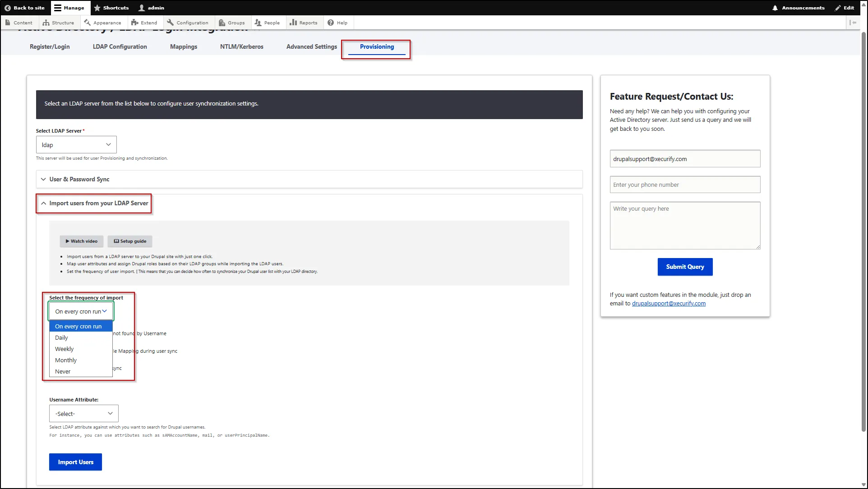Open the Select LDAP Server dropdown
868x489 pixels.
tap(76, 144)
